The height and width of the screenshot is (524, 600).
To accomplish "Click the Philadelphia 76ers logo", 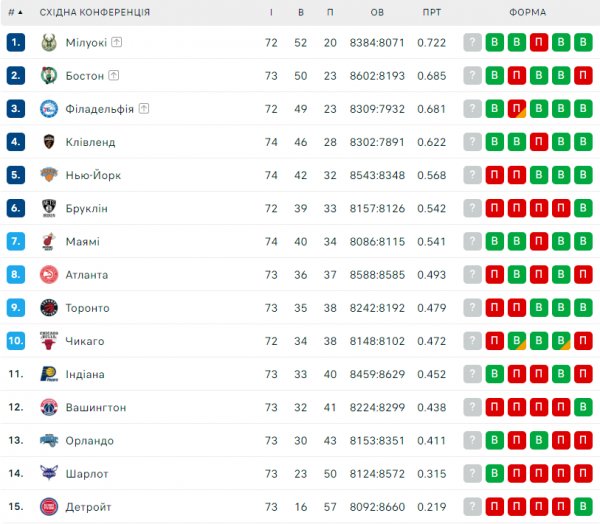I will (48, 109).
